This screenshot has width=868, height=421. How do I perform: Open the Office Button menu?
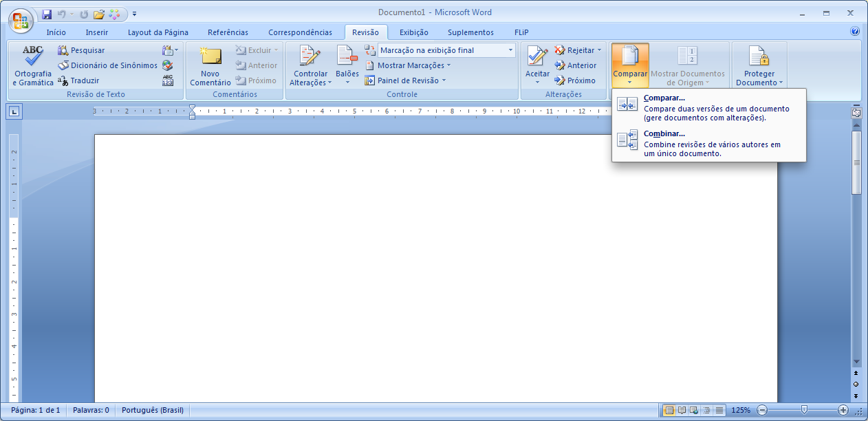point(21,19)
